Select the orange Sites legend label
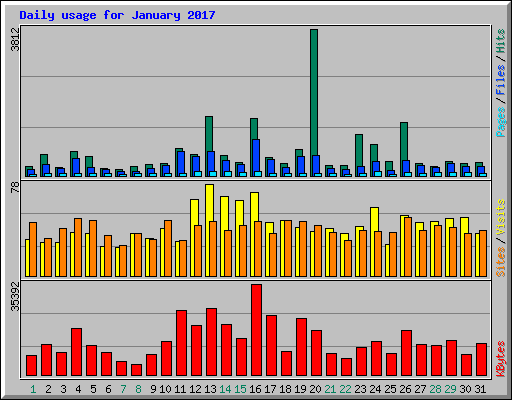Image resolution: width=512 pixels, height=400 pixels. 501,262
